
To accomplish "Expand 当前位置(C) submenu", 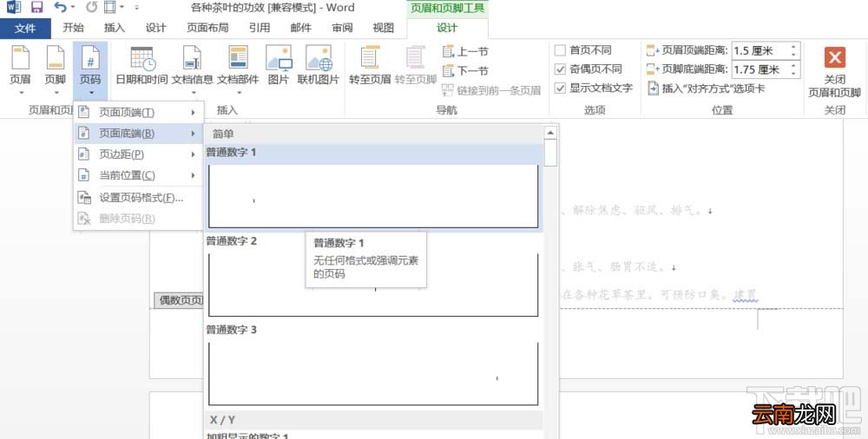I will pos(138,175).
